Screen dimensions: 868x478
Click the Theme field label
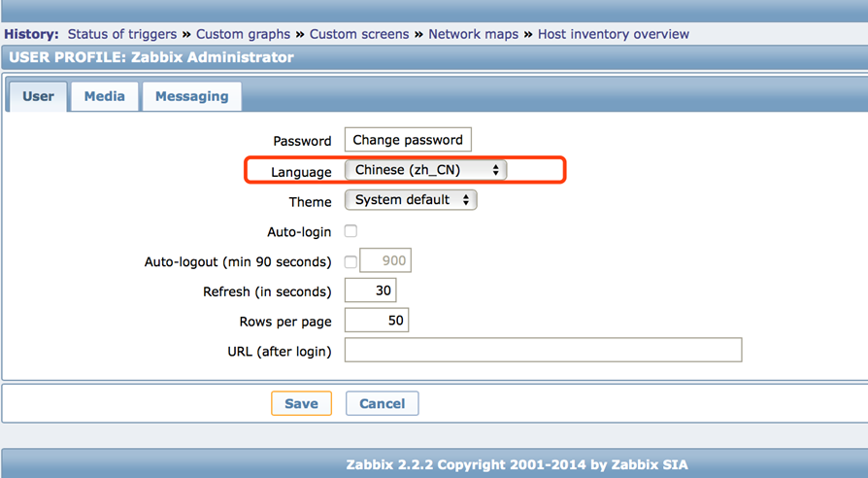(x=310, y=202)
